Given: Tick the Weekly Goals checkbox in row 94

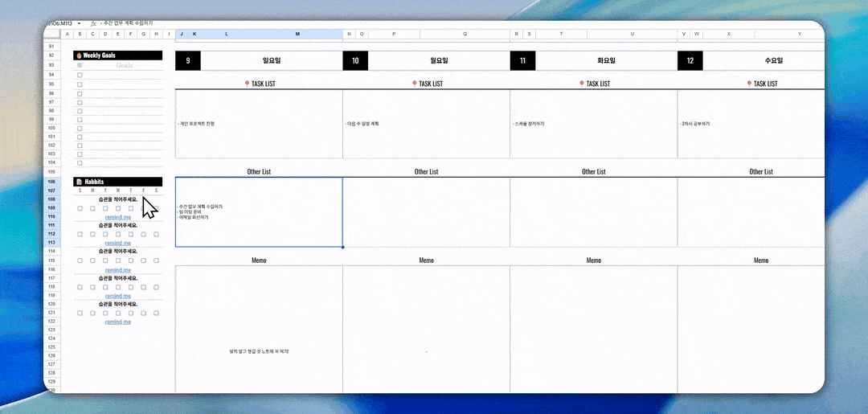Looking at the screenshot, I should point(80,76).
